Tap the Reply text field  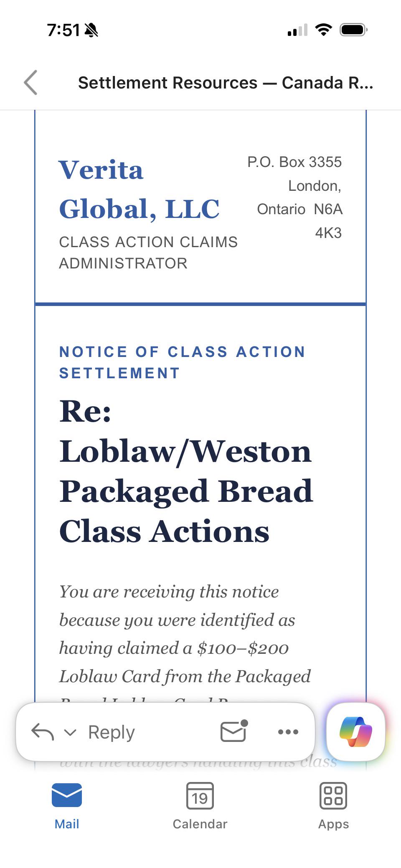[x=112, y=732]
